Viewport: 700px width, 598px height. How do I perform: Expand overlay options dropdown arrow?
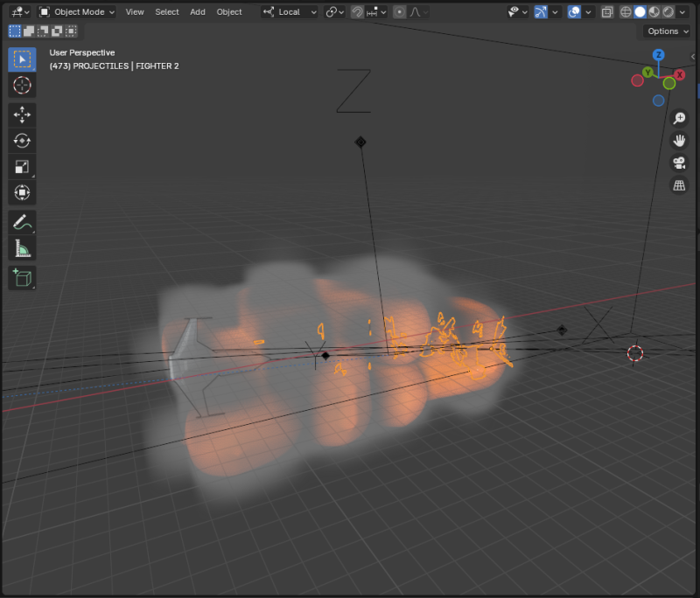pyautogui.click(x=588, y=12)
